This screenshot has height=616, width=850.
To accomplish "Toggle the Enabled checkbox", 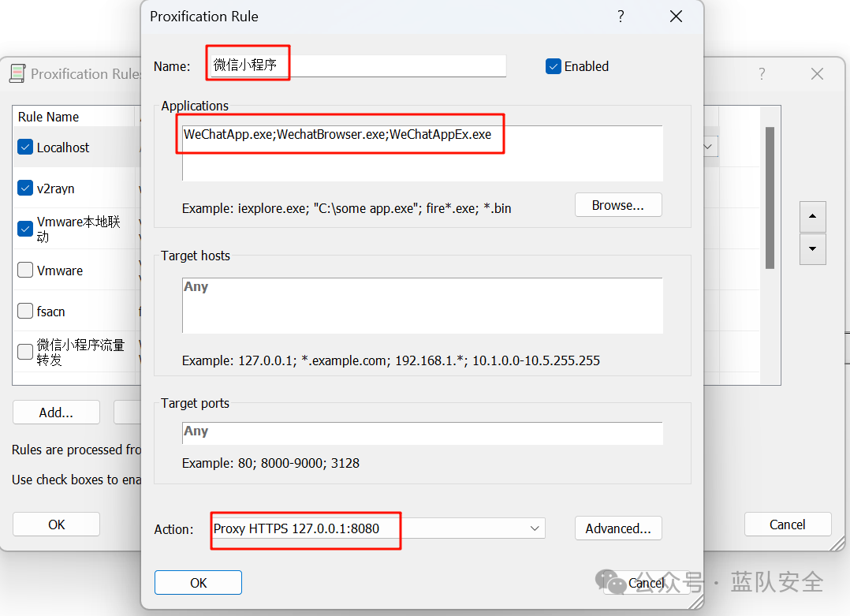I will (x=553, y=67).
